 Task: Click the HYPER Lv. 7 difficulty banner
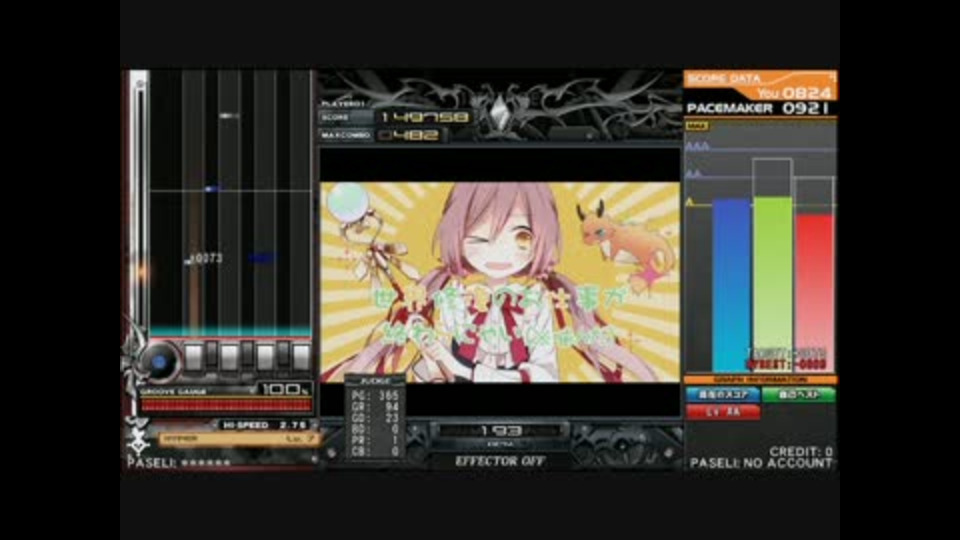239,439
